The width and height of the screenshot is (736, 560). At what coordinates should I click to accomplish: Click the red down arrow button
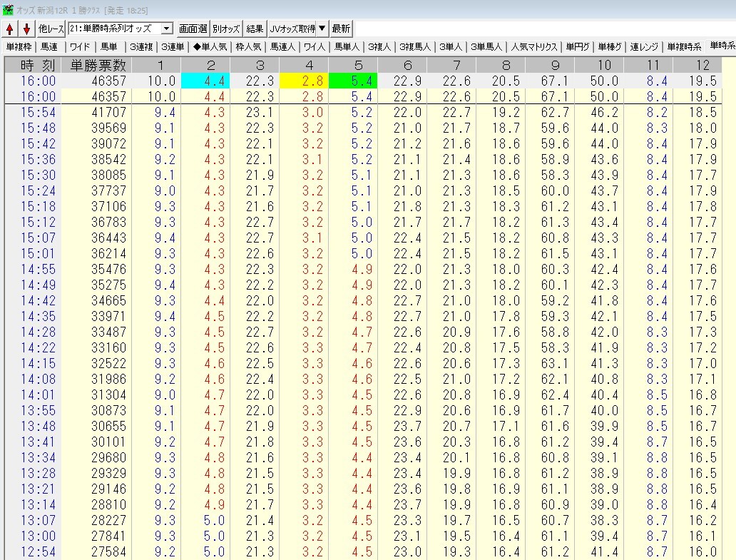point(26,29)
